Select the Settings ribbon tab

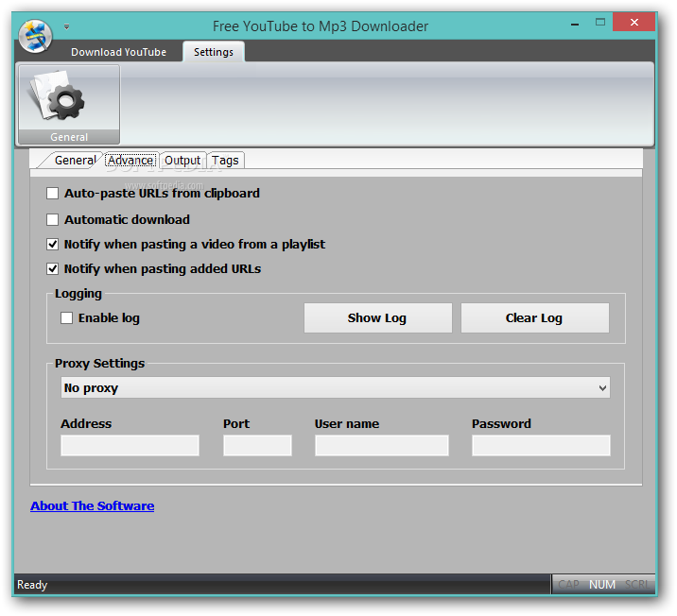coord(214,52)
